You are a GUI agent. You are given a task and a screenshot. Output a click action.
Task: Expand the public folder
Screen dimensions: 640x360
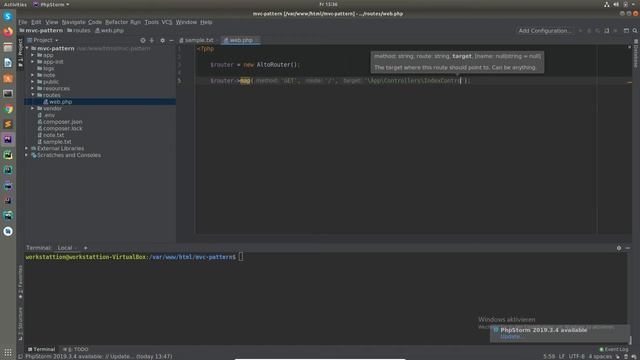point(33,82)
